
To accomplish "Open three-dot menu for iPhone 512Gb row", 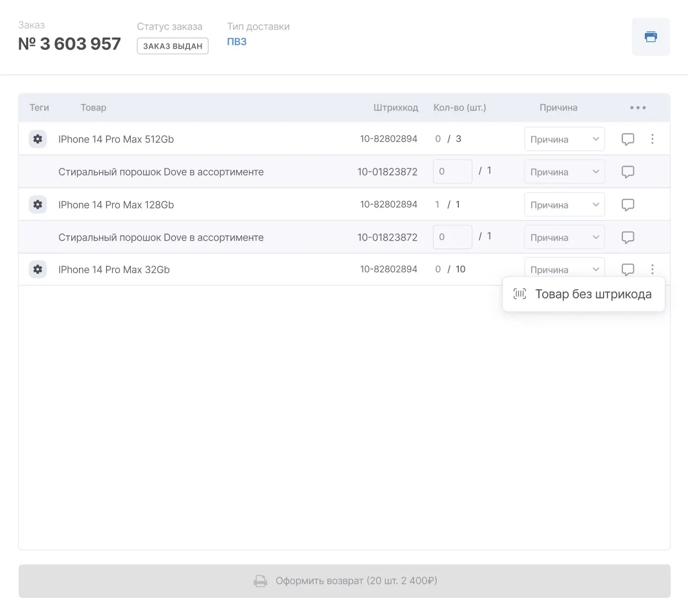I will coord(652,139).
